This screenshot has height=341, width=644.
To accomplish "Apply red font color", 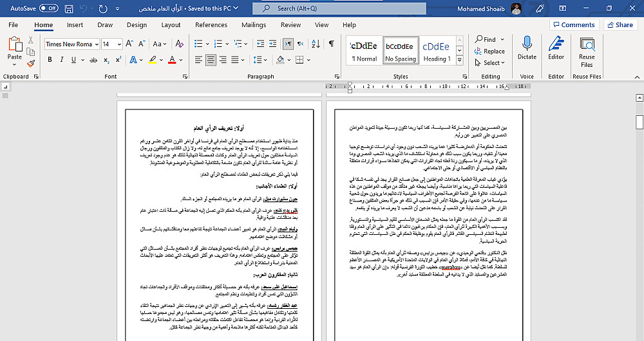I will [172, 60].
